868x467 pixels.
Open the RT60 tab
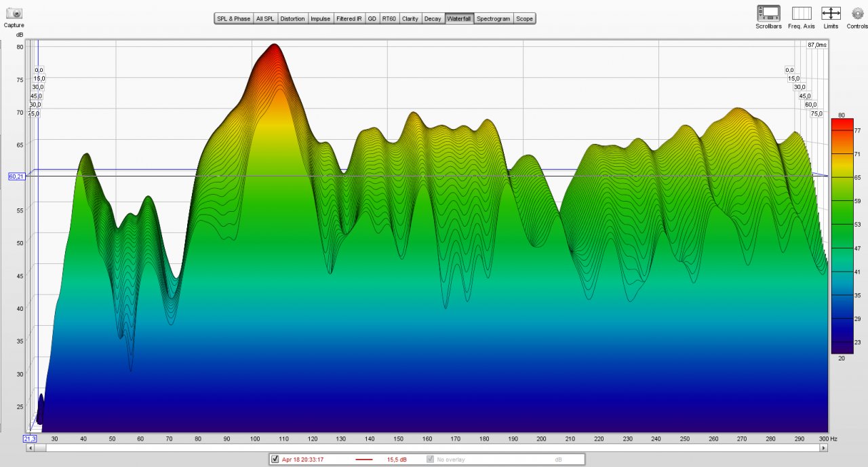(389, 19)
